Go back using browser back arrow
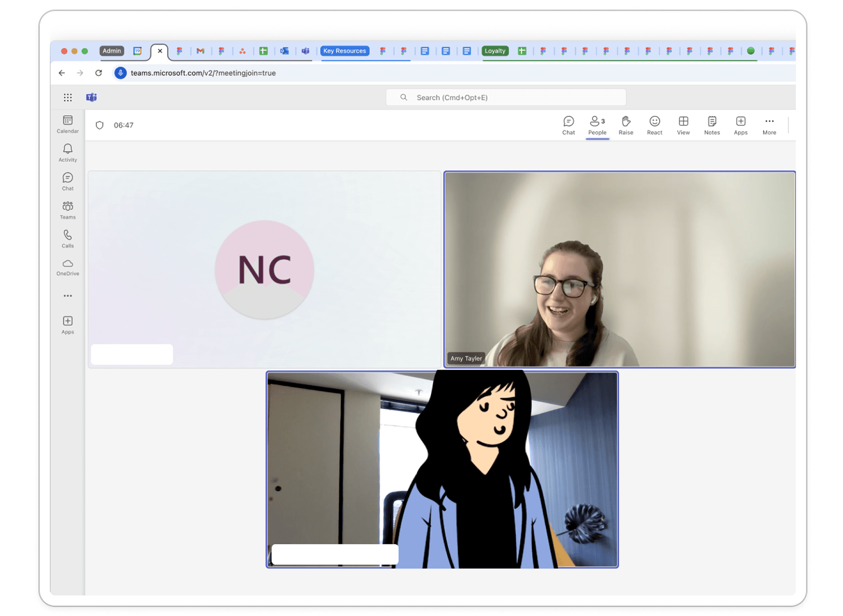This screenshot has height=616, width=843. coord(62,73)
